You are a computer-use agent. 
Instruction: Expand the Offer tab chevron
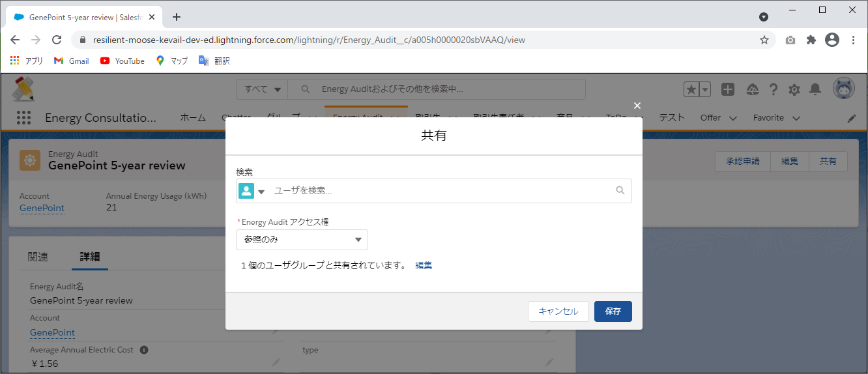[x=733, y=118]
